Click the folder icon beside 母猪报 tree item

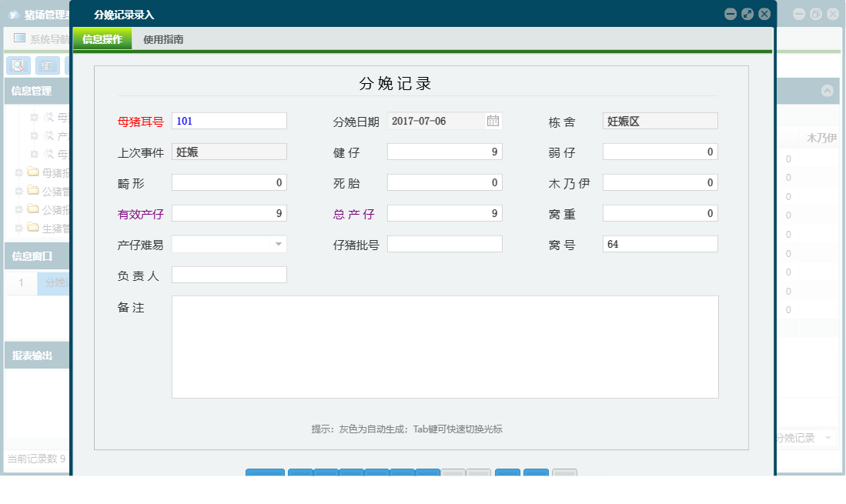pyautogui.click(x=32, y=171)
